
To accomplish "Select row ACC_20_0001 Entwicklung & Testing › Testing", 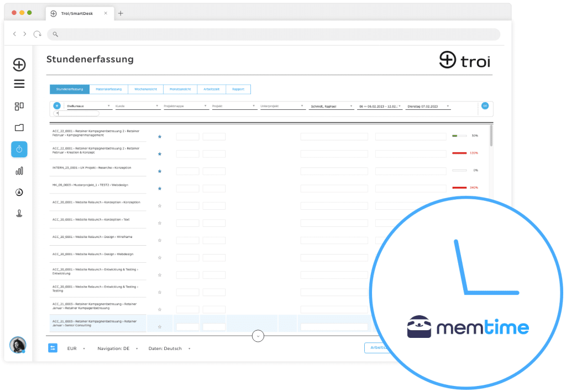I will (x=98, y=289).
